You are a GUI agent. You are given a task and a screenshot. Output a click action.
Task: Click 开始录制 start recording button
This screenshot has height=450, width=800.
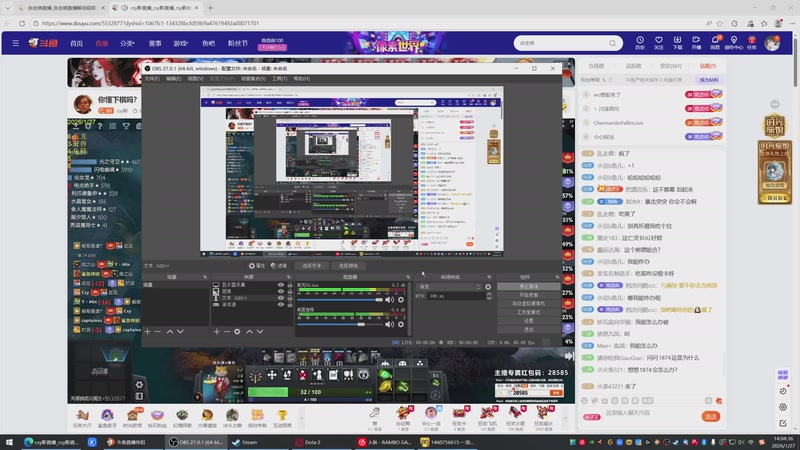tap(529, 295)
